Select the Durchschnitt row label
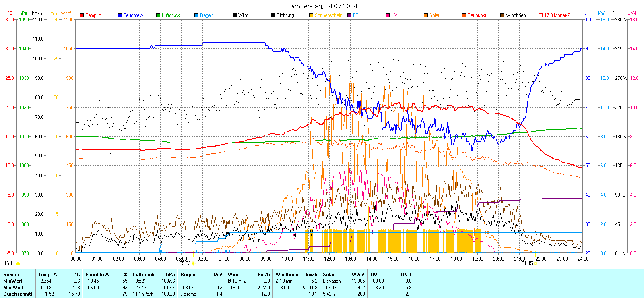 (x=18, y=294)
